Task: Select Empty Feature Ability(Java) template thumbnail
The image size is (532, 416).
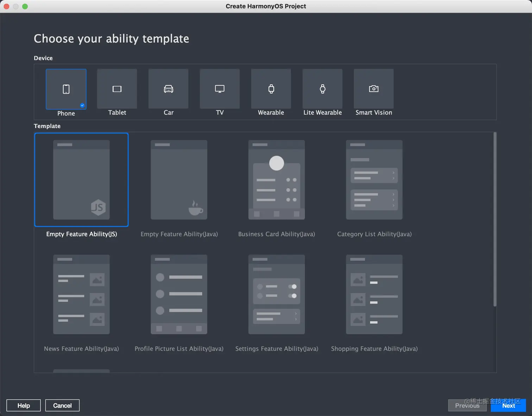Action: [179, 180]
